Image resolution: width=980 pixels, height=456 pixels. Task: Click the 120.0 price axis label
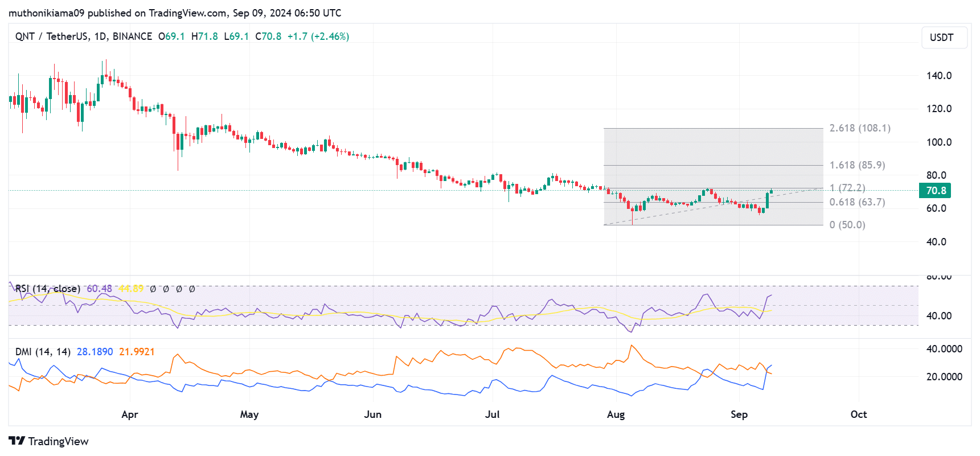coord(939,109)
